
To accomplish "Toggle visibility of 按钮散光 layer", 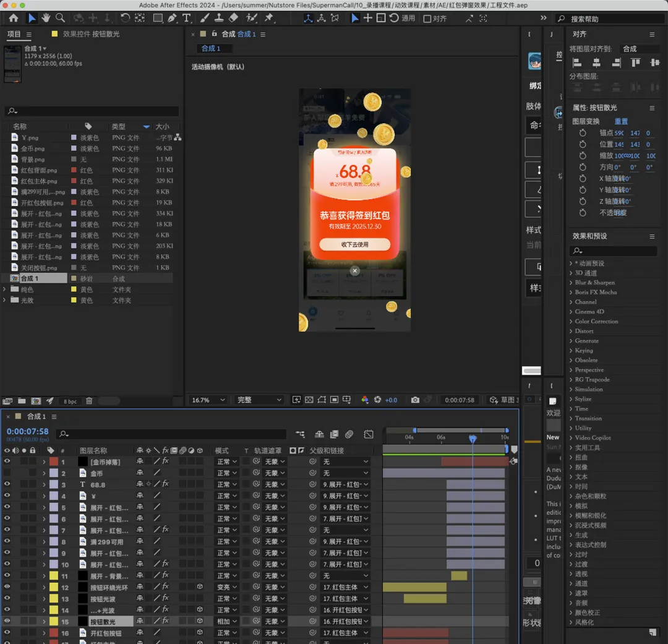I will (7, 621).
